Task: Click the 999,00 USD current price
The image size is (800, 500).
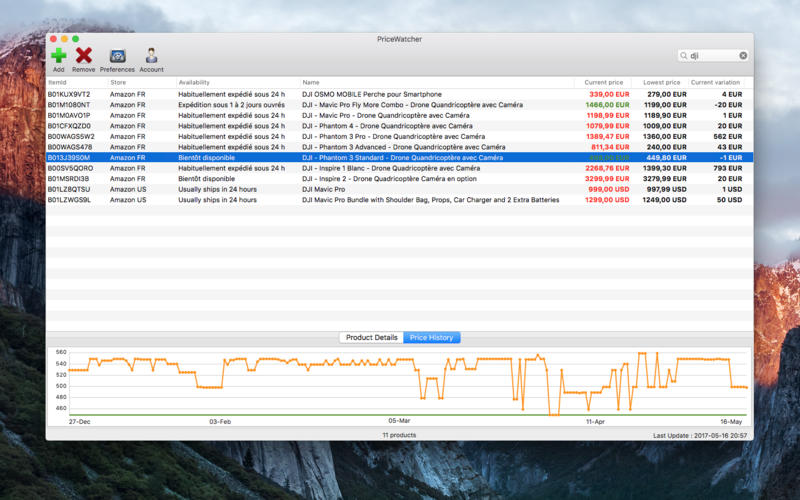Action: point(609,189)
